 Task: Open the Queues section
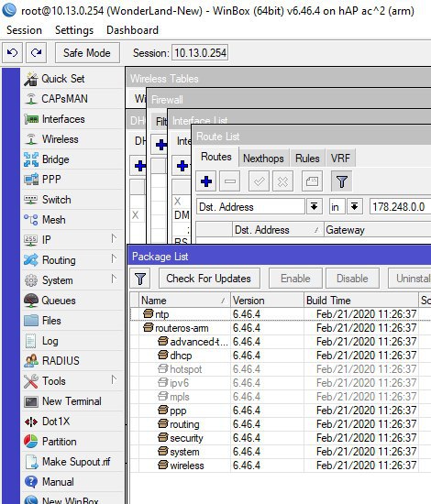pos(72,301)
